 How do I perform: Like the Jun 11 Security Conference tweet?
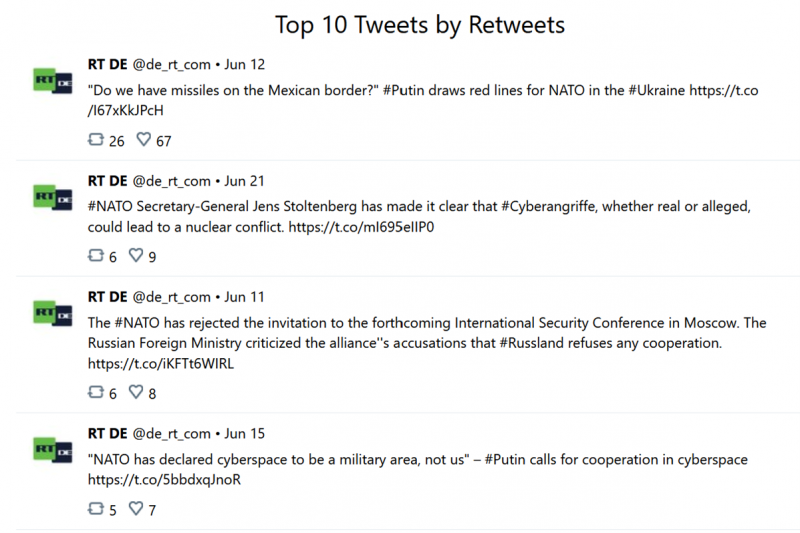[136, 392]
